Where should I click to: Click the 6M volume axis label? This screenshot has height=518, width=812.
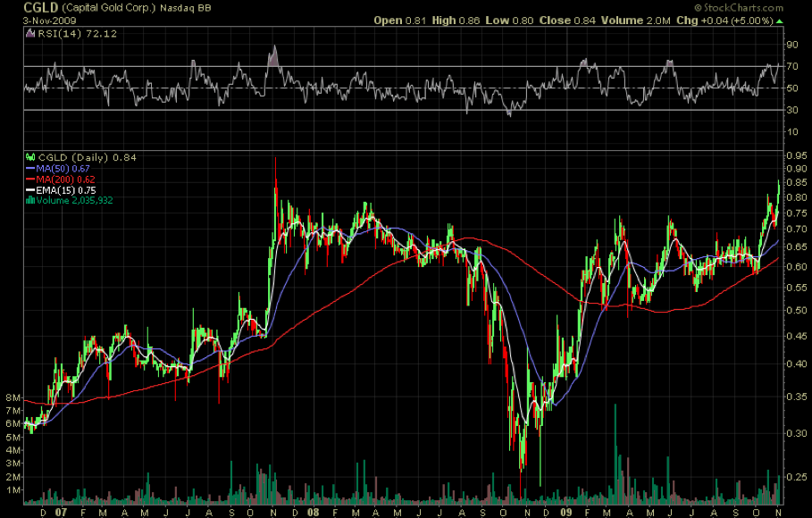pos(13,423)
